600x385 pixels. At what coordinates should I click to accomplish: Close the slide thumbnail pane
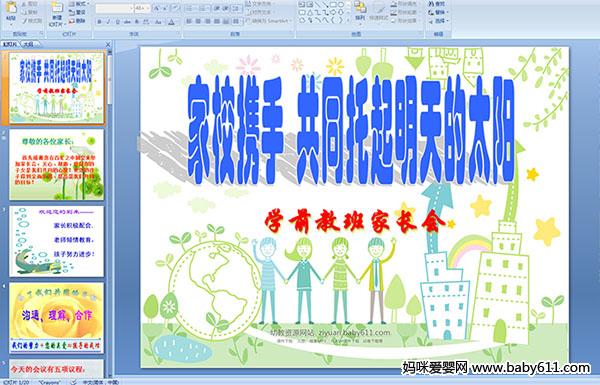[x=108, y=44]
